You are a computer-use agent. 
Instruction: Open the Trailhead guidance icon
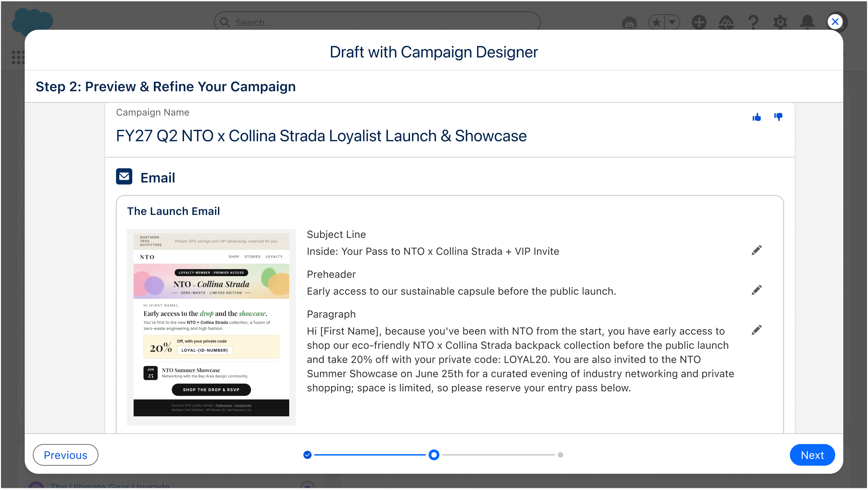tap(726, 23)
